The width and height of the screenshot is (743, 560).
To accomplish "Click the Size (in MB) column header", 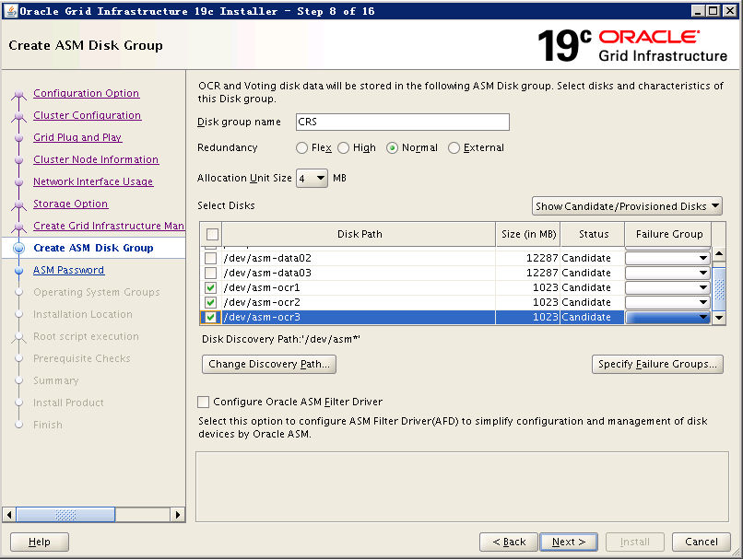I will [x=528, y=234].
